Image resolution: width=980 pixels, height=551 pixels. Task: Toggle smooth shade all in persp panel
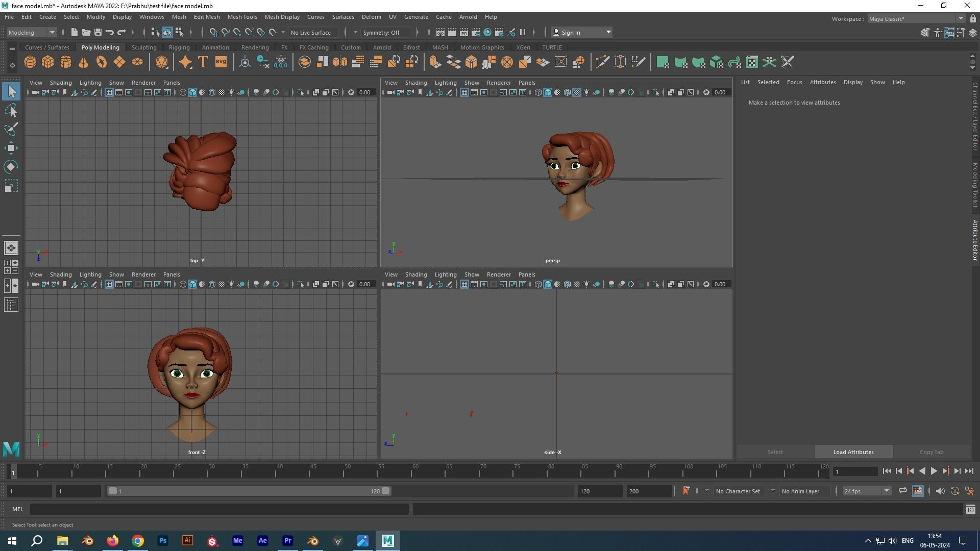(x=548, y=92)
